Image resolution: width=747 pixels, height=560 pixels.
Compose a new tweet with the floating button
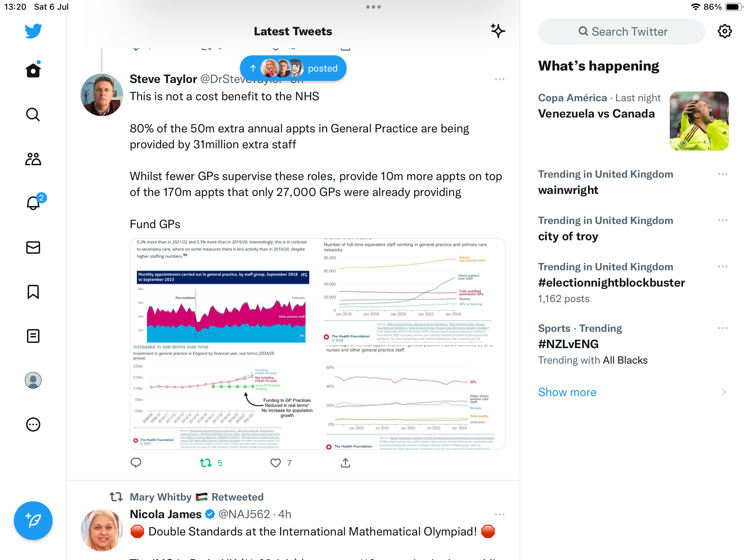33,521
